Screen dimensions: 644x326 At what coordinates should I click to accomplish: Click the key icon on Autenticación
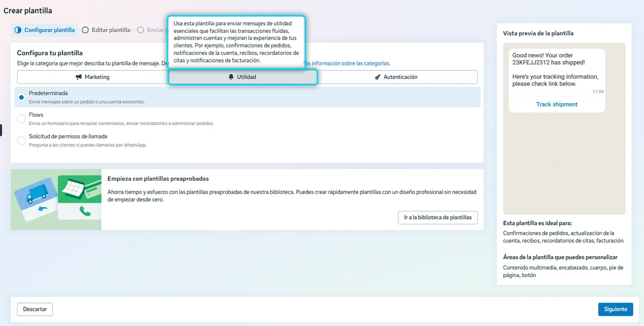point(378,77)
